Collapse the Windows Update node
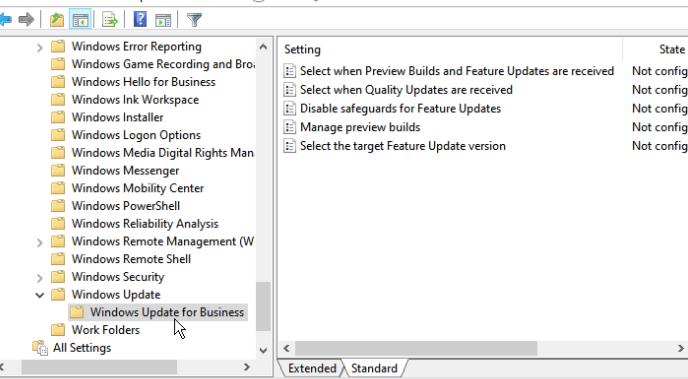688x379 pixels. click(39, 295)
